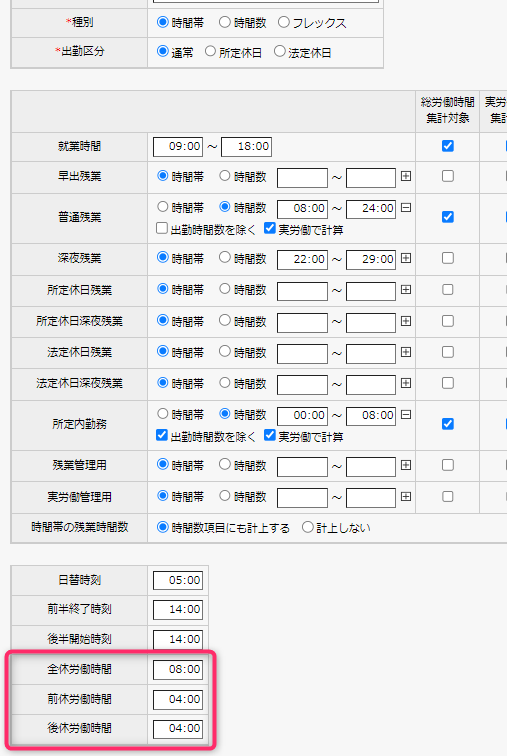Click the 就業時間 start time field
Viewport: 507px width, 756px height.
178,147
